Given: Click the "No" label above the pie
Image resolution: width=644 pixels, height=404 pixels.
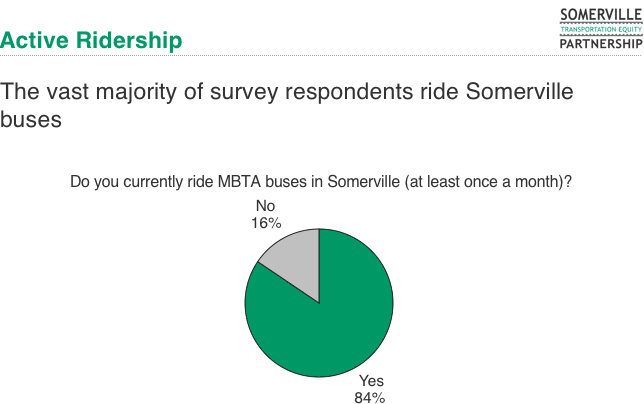Looking at the screenshot, I should 265,208.
